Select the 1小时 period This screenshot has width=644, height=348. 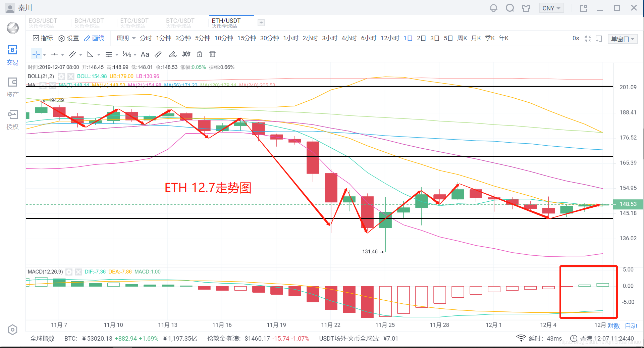click(x=291, y=38)
